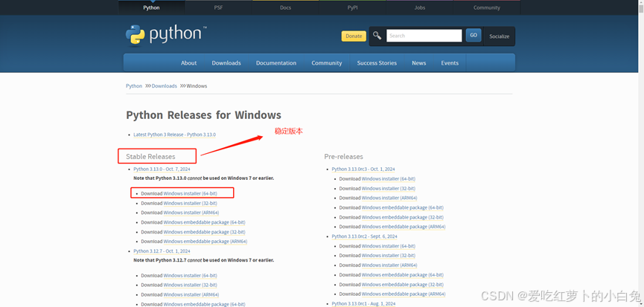The height and width of the screenshot is (307, 644).
Task: Download Python 3.13.0 embeddable package (ARM64)
Action: (205, 242)
